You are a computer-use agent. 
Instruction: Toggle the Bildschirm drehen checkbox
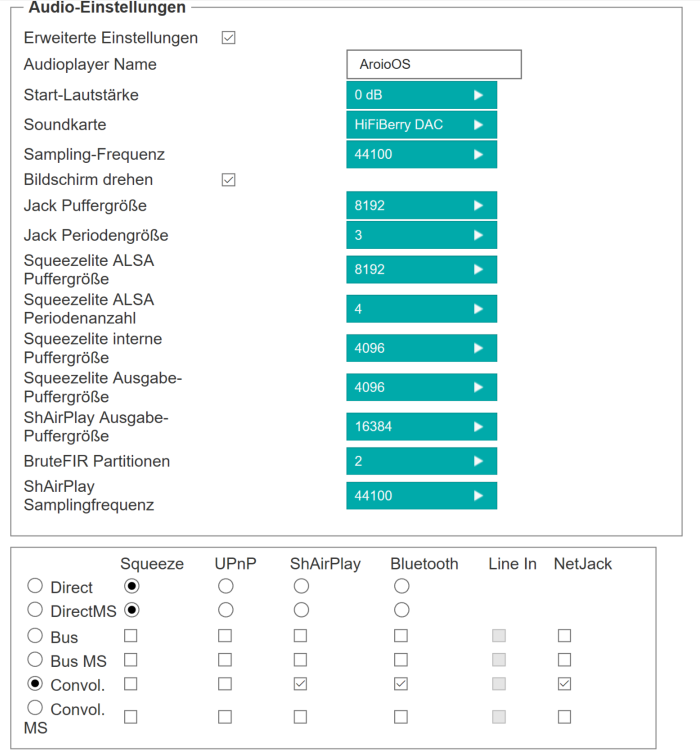[x=228, y=180]
